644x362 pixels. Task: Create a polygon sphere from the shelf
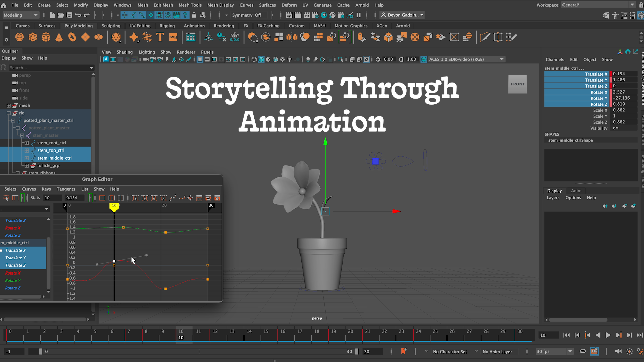click(19, 37)
